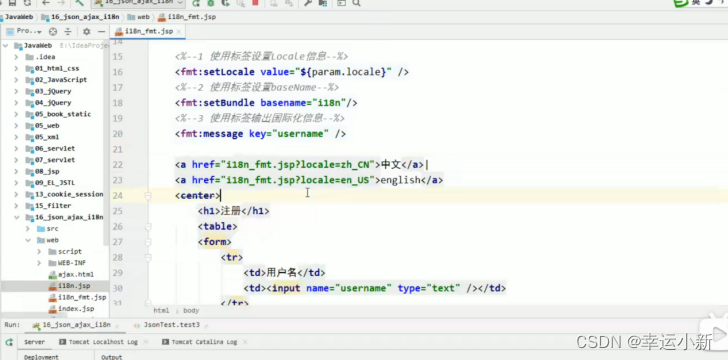The height and width of the screenshot is (360, 728).
Task: Toggle code fold marker at line 24
Action: coord(148,196)
